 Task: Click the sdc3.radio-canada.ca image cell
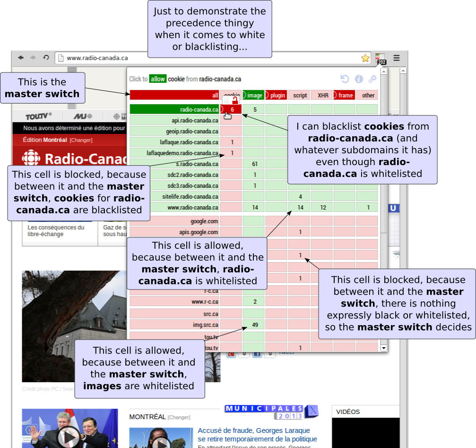point(253,185)
